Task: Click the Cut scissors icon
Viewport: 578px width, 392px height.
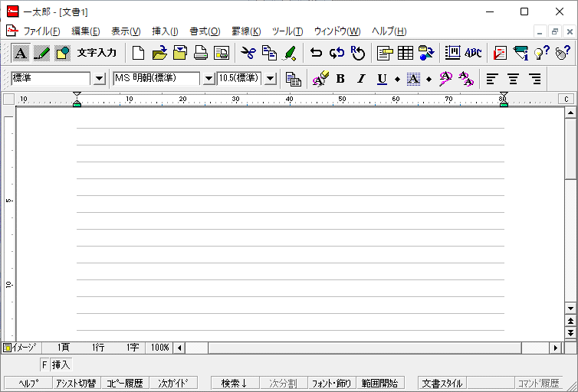Action: point(248,53)
